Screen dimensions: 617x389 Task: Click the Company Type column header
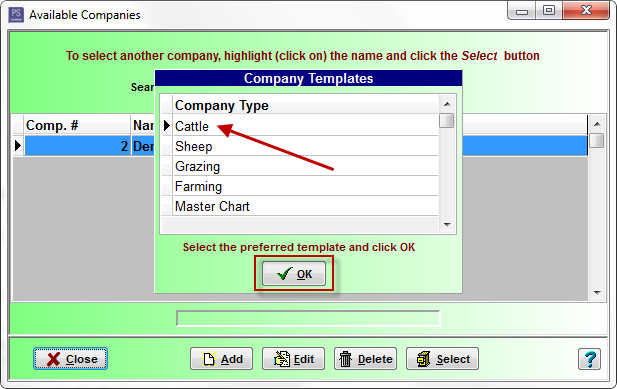(x=305, y=105)
